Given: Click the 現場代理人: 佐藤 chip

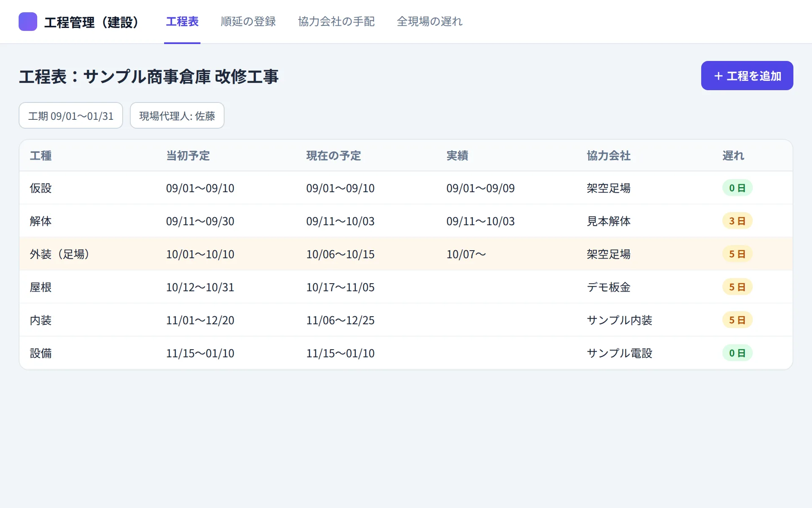Looking at the screenshot, I should tap(177, 116).
